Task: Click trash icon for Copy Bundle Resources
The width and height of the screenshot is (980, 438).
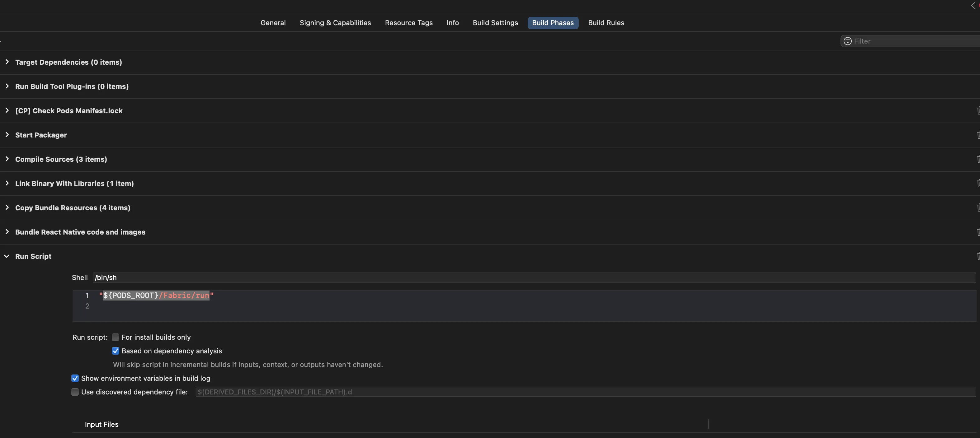Action: click(978, 207)
